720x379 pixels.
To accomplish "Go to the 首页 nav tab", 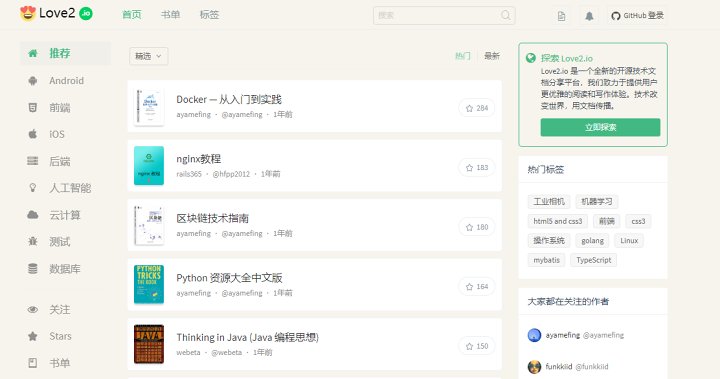I will click(132, 15).
